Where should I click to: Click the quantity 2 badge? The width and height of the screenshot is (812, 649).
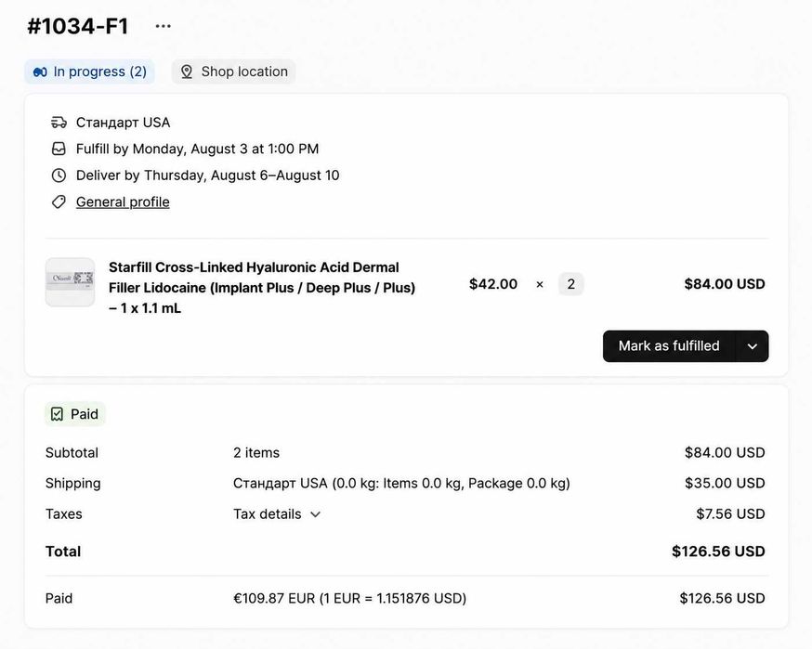570,284
